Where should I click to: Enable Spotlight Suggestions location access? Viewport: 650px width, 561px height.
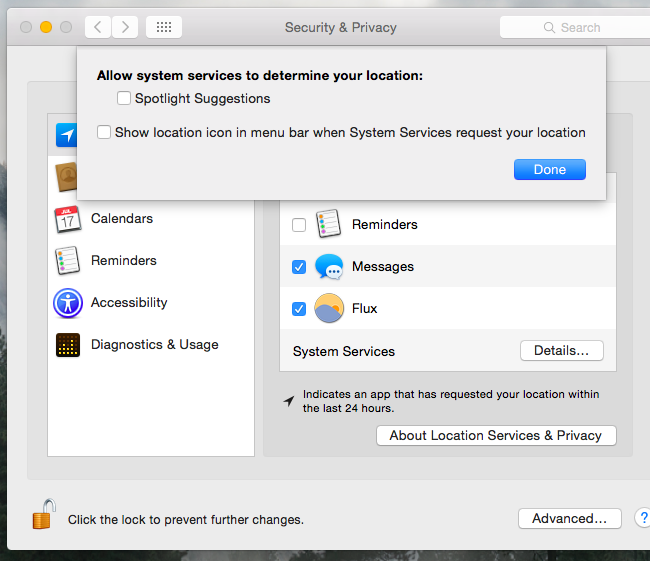click(124, 98)
